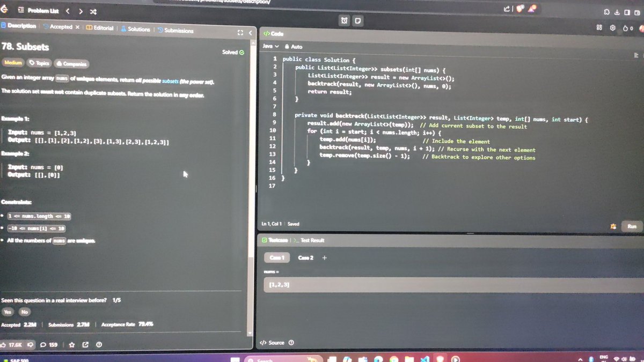Go to the previous problem arrow
644x362 pixels.
click(68, 11)
